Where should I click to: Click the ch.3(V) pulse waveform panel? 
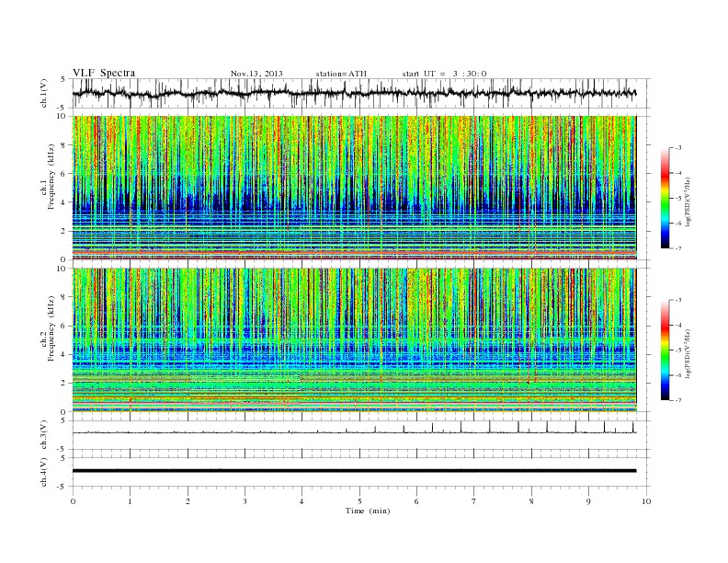361,435
